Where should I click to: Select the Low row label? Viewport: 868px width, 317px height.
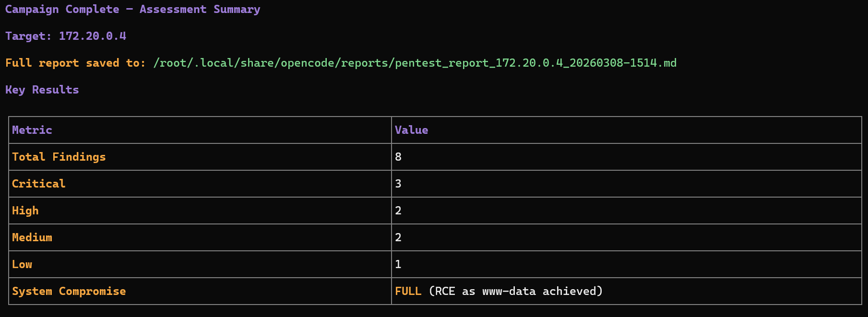[x=22, y=264]
